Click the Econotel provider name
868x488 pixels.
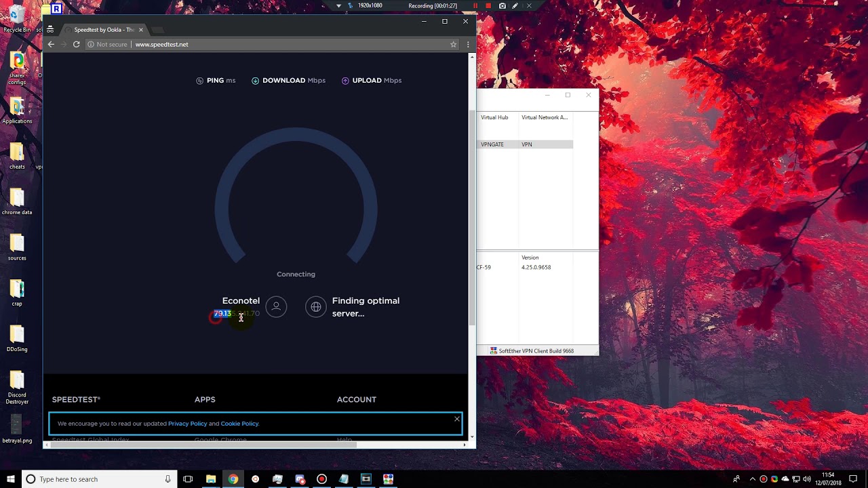(241, 301)
